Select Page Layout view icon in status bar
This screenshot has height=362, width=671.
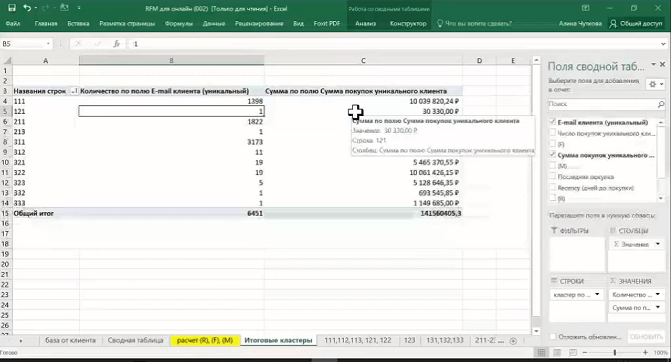[557, 352]
